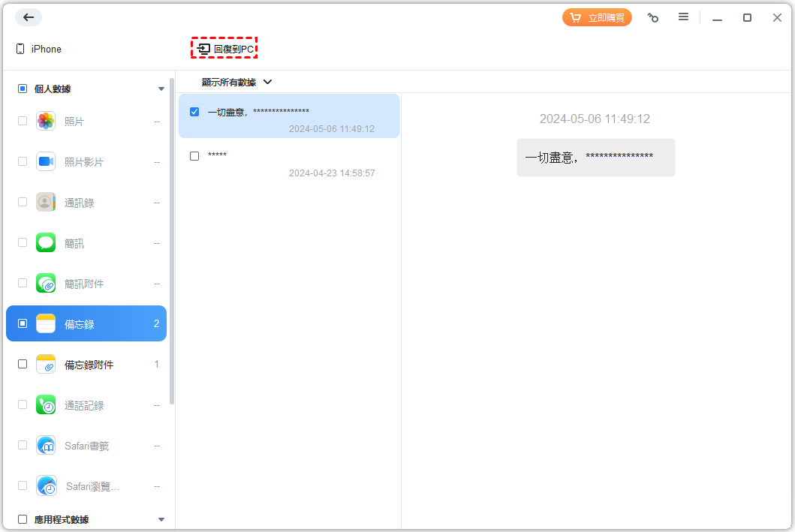Click the Safari書籤 icon
Screen dimensions: 795x532
tap(46, 446)
